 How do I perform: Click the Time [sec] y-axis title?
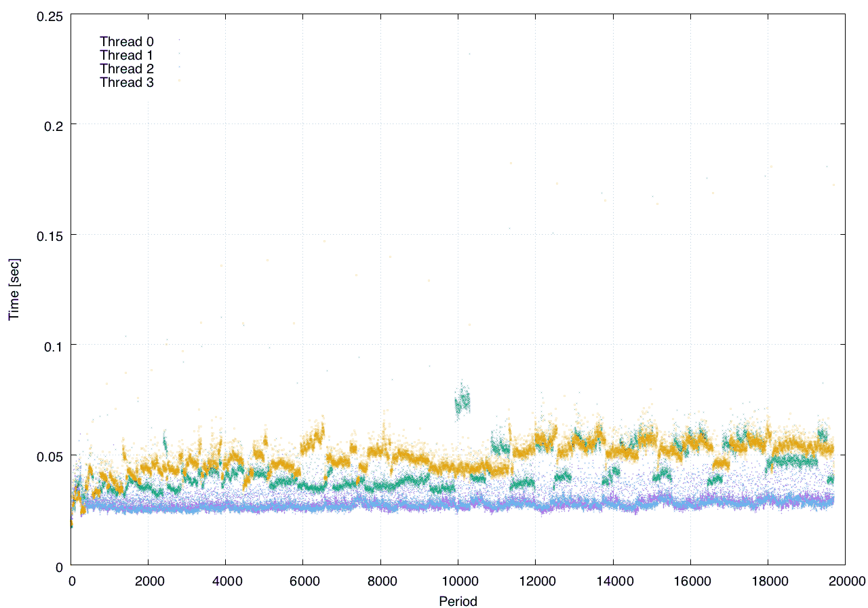(x=14, y=289)
